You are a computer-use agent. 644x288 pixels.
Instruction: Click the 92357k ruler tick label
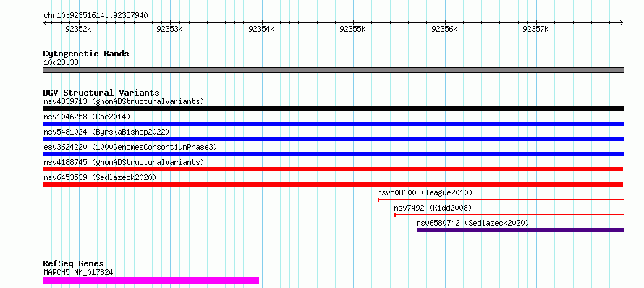pyautogui.click(x=535, y=30)
